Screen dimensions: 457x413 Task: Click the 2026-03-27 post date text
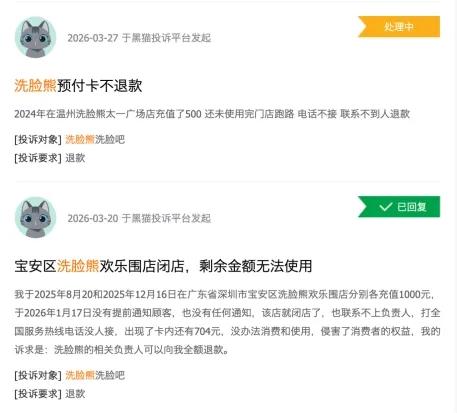[93, 38]
